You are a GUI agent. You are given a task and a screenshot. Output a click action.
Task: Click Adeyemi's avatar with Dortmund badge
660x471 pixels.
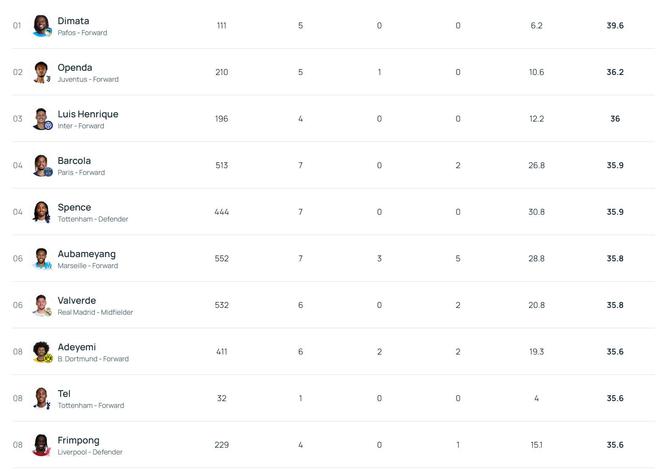tap(41, 351)
